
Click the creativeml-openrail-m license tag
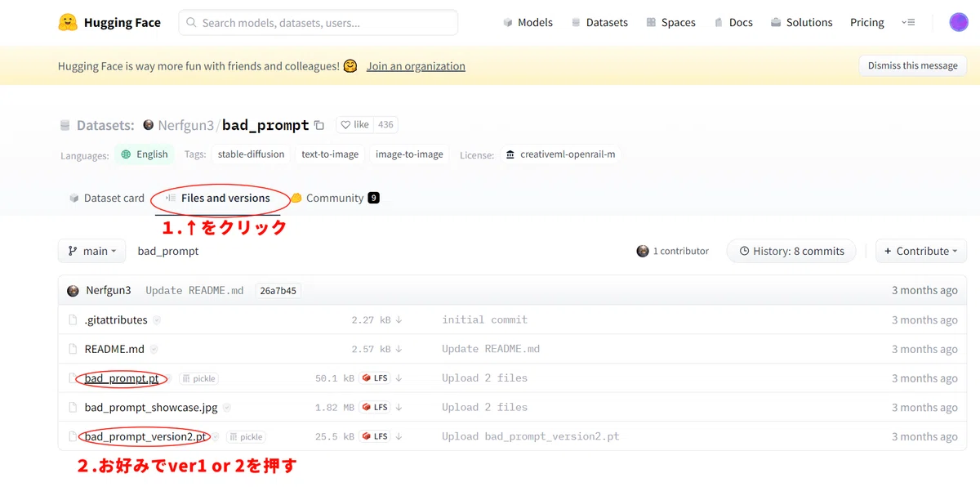559,154
